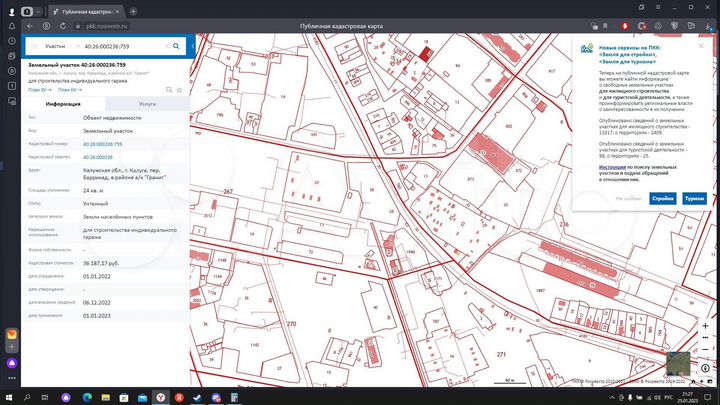Image resolution: width=720 pixels, height=405 pixels.
Task: Open history clock in browser sidebar
Action: click(12, 41)
